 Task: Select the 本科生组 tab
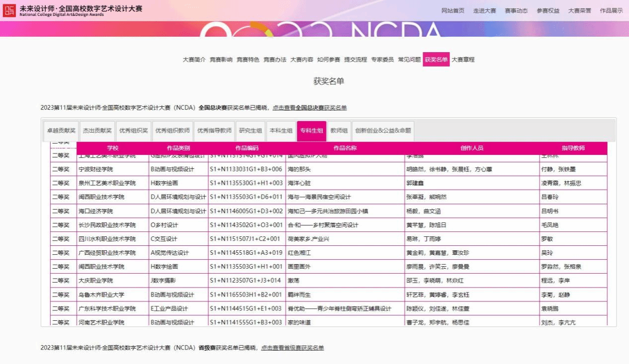[x=281, y=131]
